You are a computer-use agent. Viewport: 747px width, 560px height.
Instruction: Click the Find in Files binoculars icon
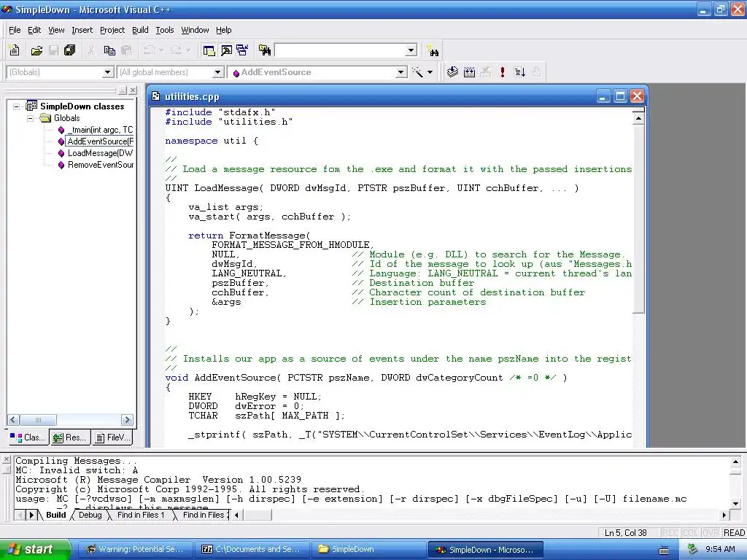[x=264, y=50]
